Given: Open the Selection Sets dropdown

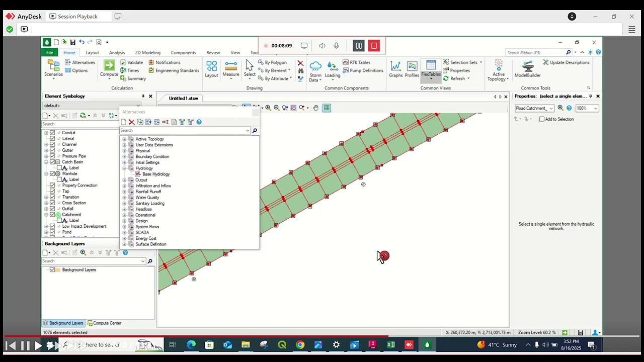Looking at the screenshot, I should pos(463,62).
